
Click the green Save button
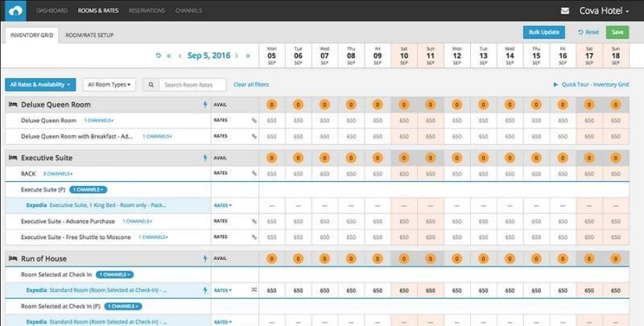(617, 32)
